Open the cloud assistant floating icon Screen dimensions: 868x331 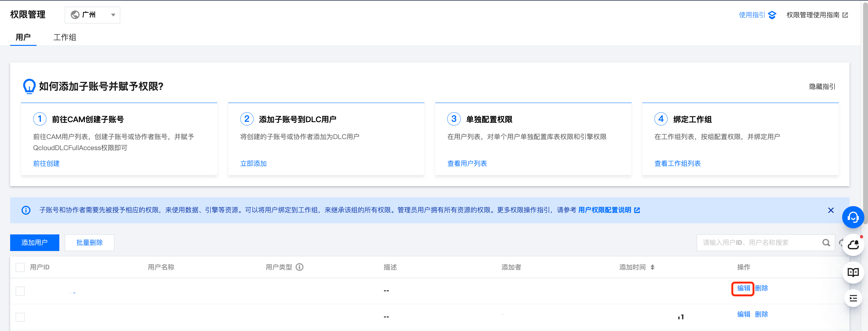pyautogui.click(x=853, y=245)
